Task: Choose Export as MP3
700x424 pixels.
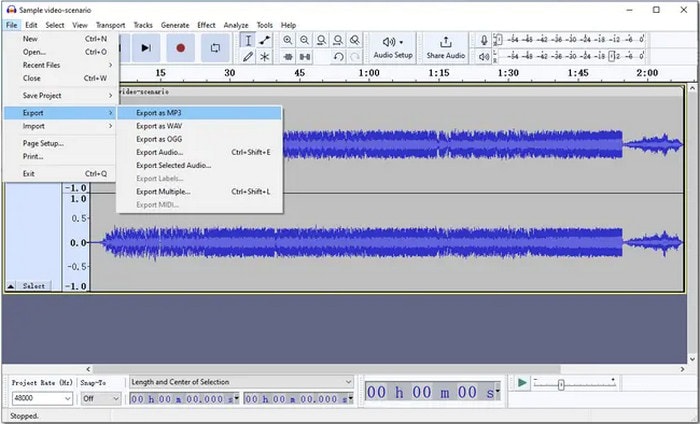Action: click(x=200, y=113)
